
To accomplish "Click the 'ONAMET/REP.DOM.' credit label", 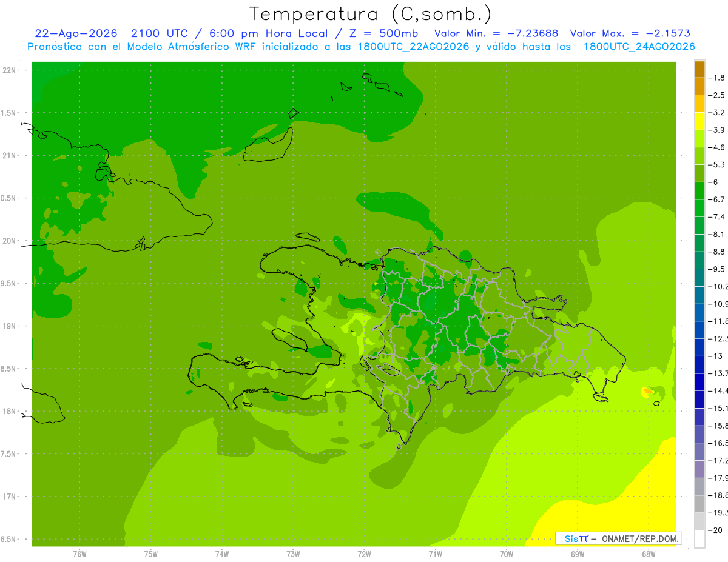I will point(640,538).
